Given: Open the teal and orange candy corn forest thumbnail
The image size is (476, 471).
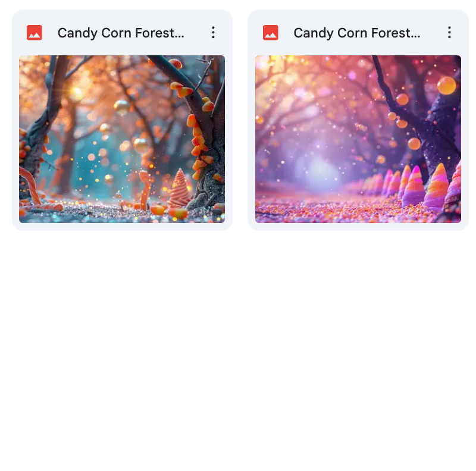Looking at the screenshot, I should pyautogui.click(x=122, y=139).
